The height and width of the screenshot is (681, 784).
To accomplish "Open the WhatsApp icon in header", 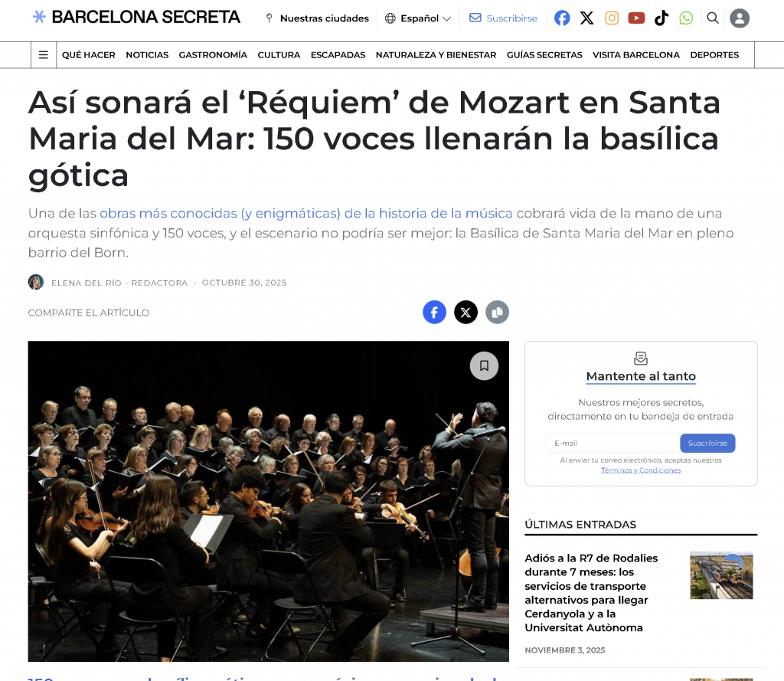I will pyautogui.click(x=686, y=18).
